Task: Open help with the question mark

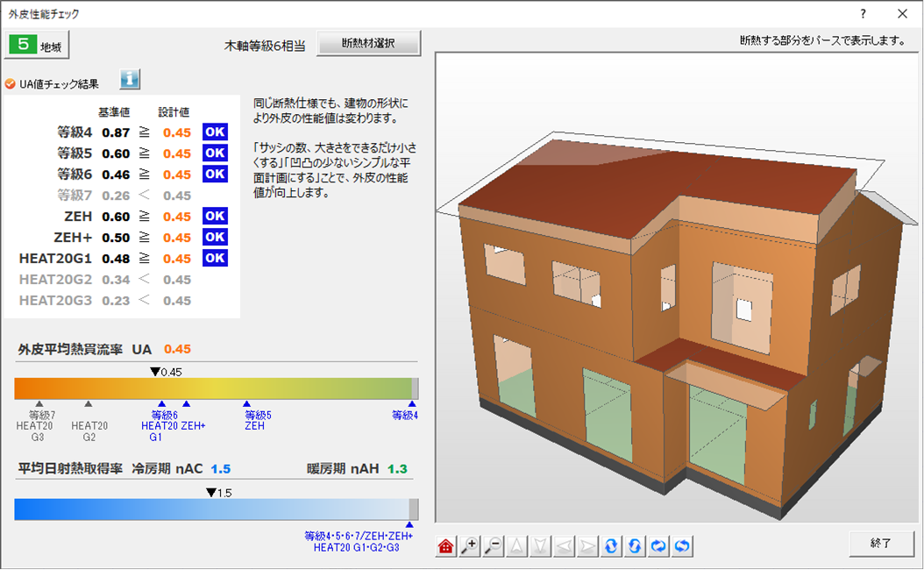Action: [x=865, y=14]
